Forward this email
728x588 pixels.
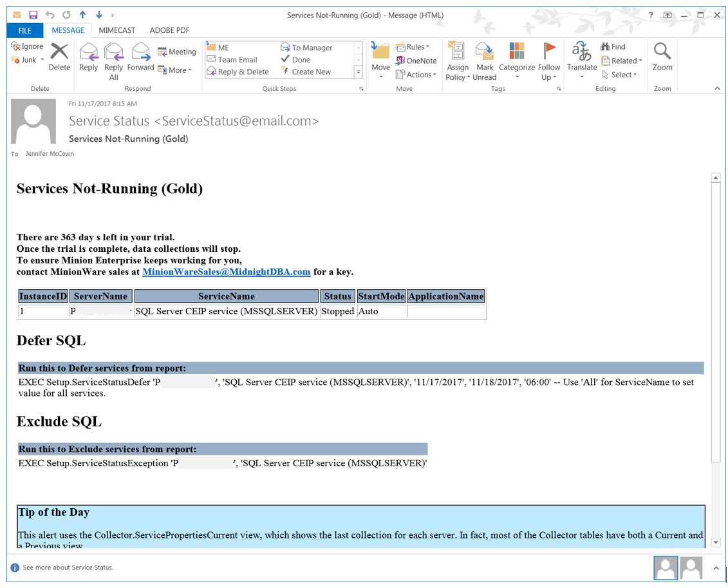141,57
